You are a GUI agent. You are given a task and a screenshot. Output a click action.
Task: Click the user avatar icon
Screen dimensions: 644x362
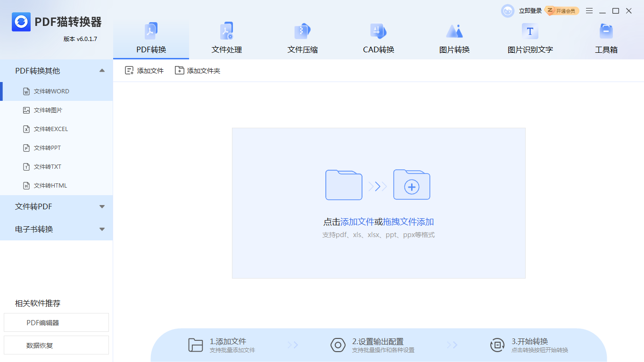(508, 11)
